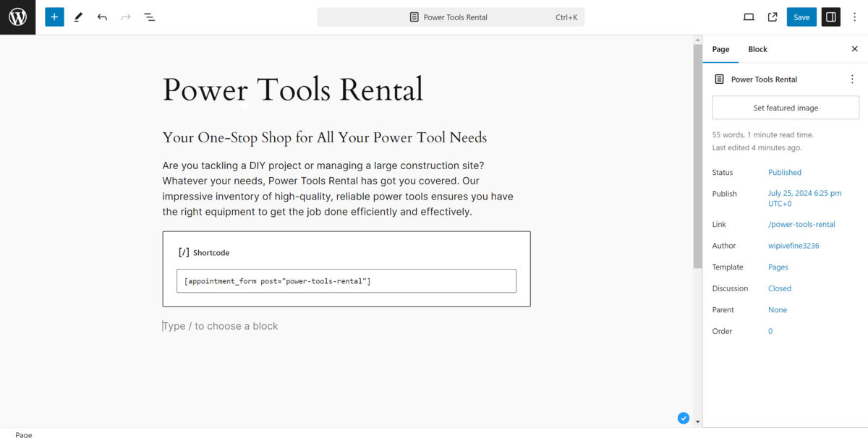Image resolution: width=868 pixels, height=438 pixels.
Task: Open editor Options three-dots menu
Action: tap(855, 17)
